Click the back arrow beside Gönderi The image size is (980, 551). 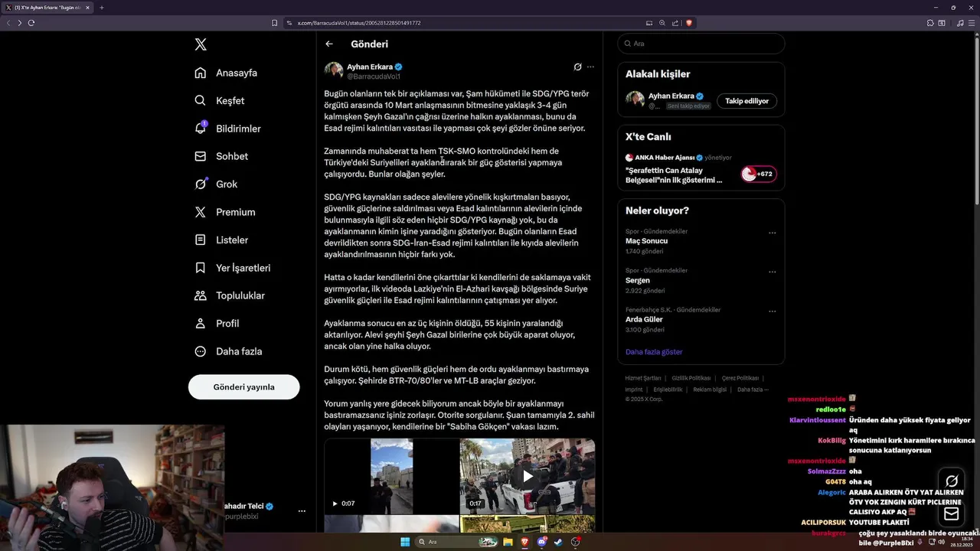tap(329, 44)
